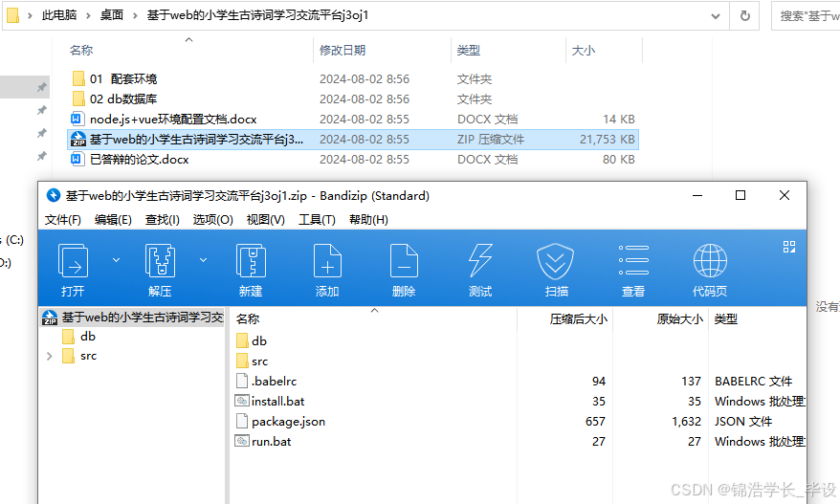
Task: Sort archive list by 类型 column
Action: tap(726, 319)
